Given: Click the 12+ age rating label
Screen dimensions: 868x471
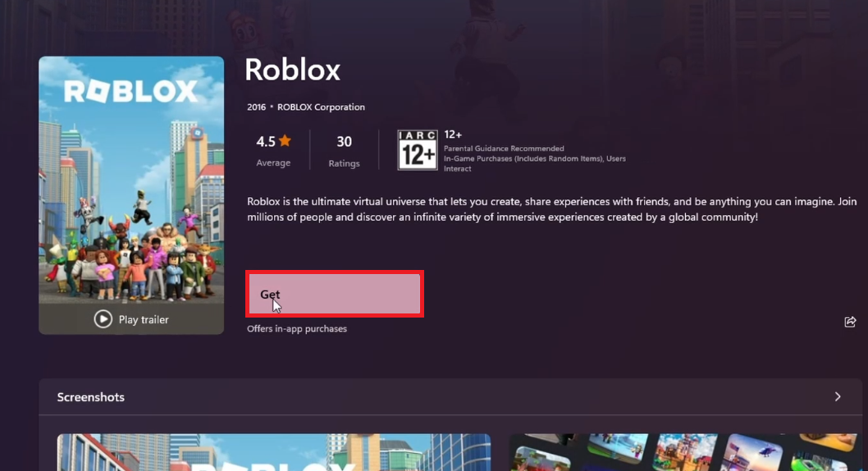Looking at the screenshot, I should 453,135.
